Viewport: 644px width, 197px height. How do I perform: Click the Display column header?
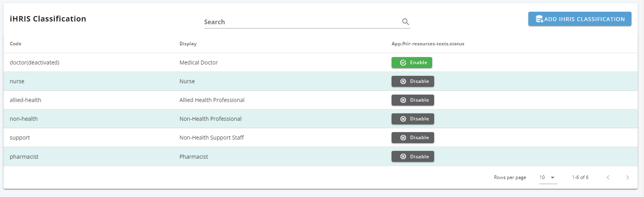coord(188,44)
